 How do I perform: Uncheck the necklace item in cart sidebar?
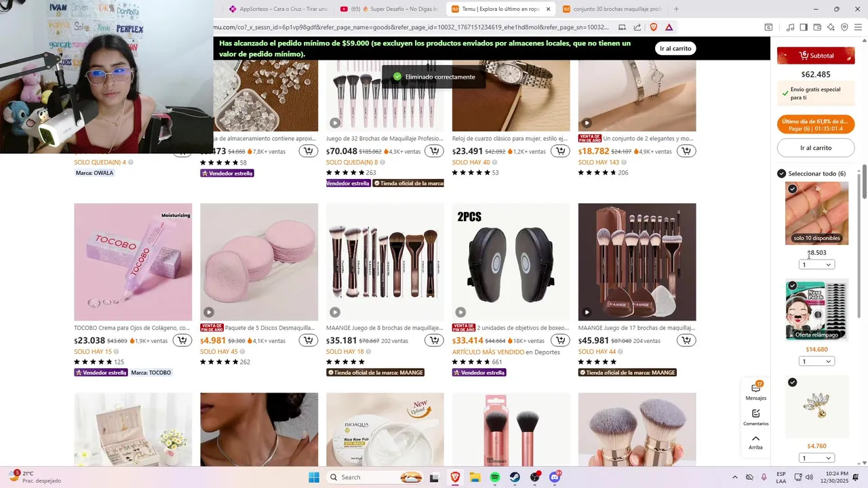pos(792,188)
